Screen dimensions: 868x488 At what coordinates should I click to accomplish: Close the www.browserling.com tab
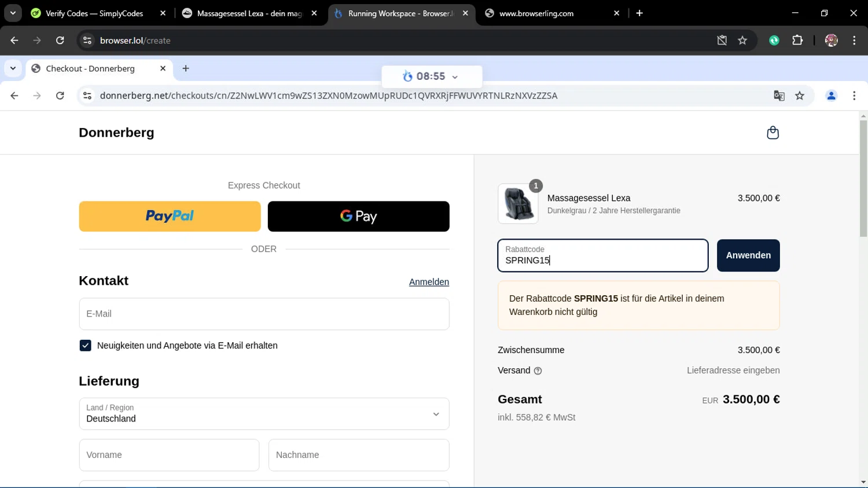point(616,13)
